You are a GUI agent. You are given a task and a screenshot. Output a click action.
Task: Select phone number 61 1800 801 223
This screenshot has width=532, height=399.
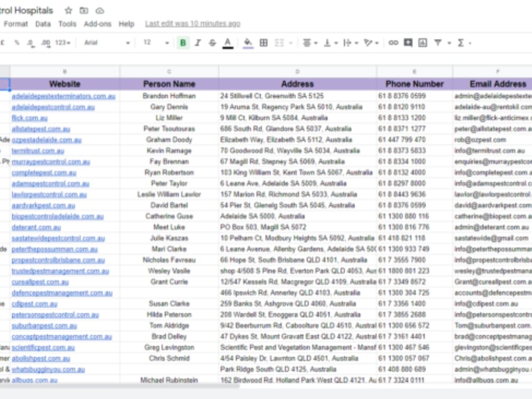pos(414,271)
